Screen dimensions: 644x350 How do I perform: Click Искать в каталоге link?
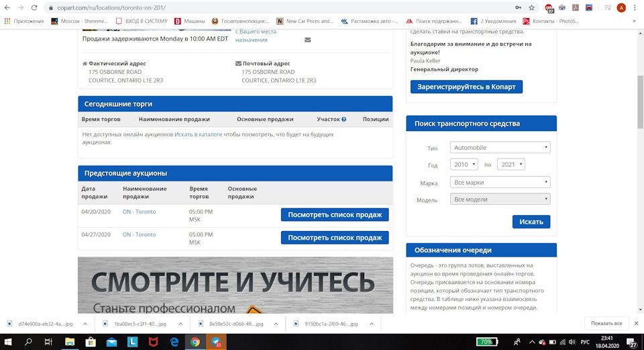(199, 134)
